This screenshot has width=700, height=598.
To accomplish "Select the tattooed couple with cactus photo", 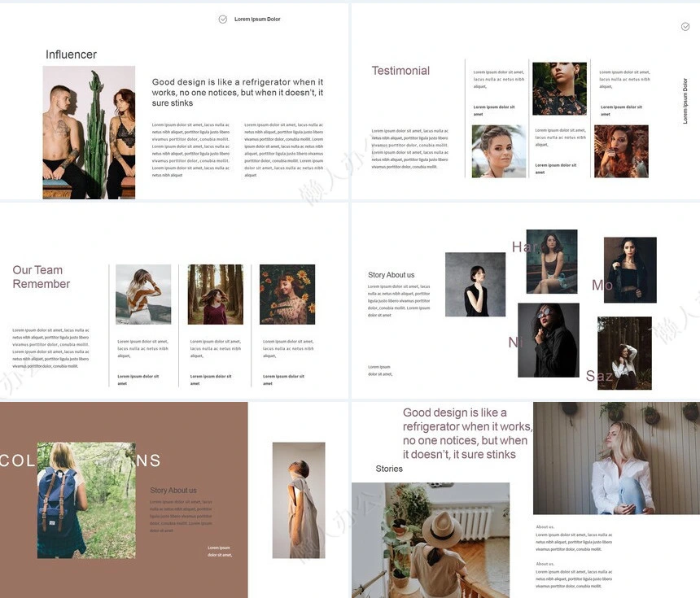I will tap(89, 133).
